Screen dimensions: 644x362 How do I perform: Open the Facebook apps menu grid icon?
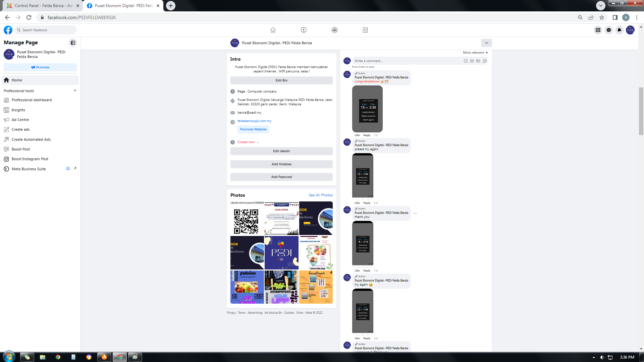click(598, 30)
